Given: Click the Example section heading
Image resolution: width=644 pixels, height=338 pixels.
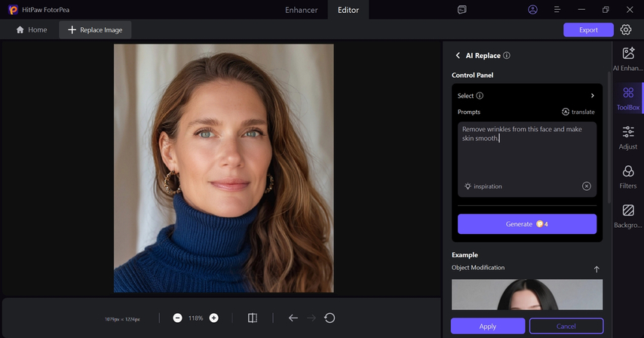Looking at the screenshot, I should (465, 255).
